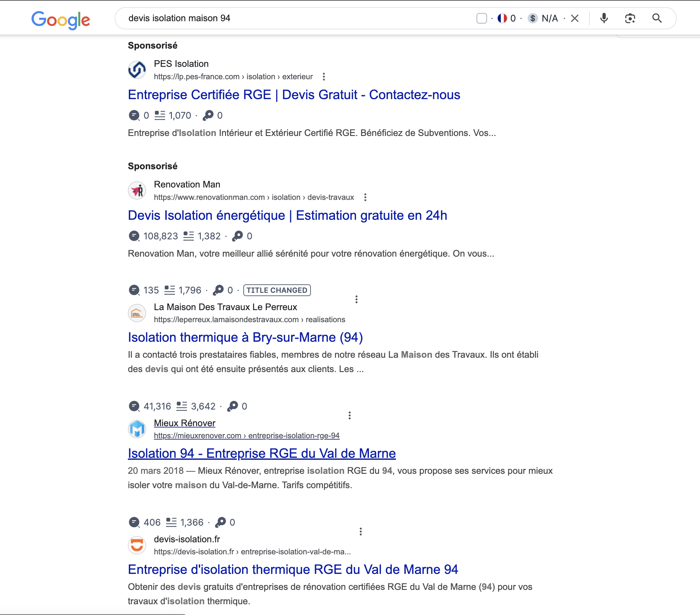
Task: Open search by image camera icon
Action: [630, 18]
